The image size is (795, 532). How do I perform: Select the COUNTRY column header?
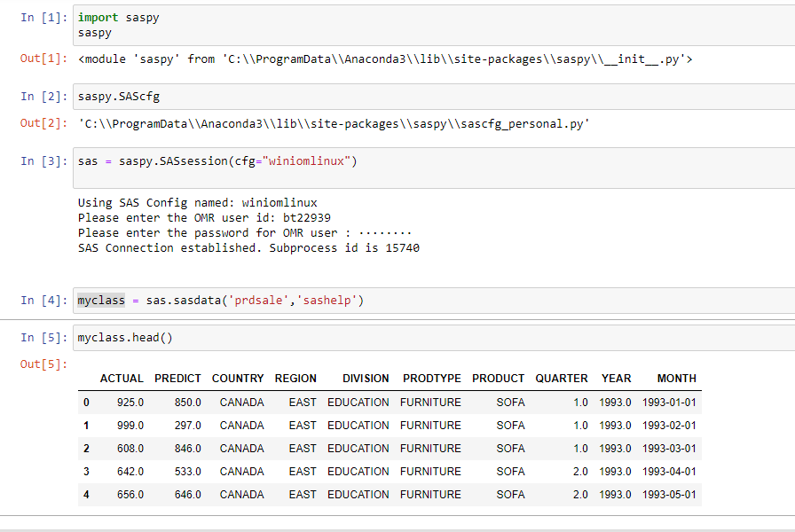238,379
